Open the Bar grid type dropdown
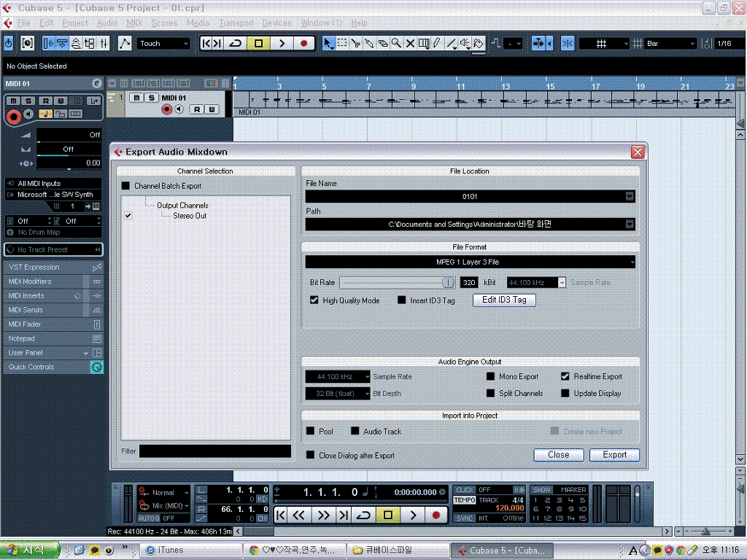Viewport: 747px width, 560px height. (x=671, y=43)
